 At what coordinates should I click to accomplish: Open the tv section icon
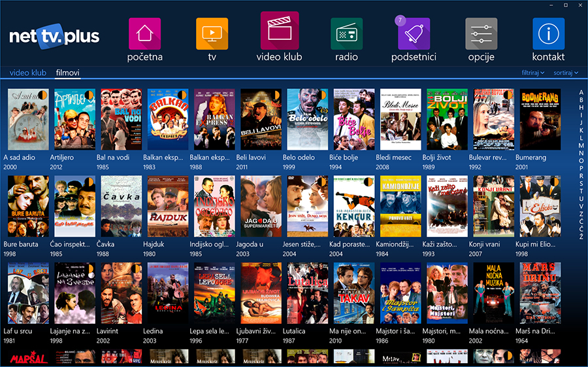(x=212, y=34)
